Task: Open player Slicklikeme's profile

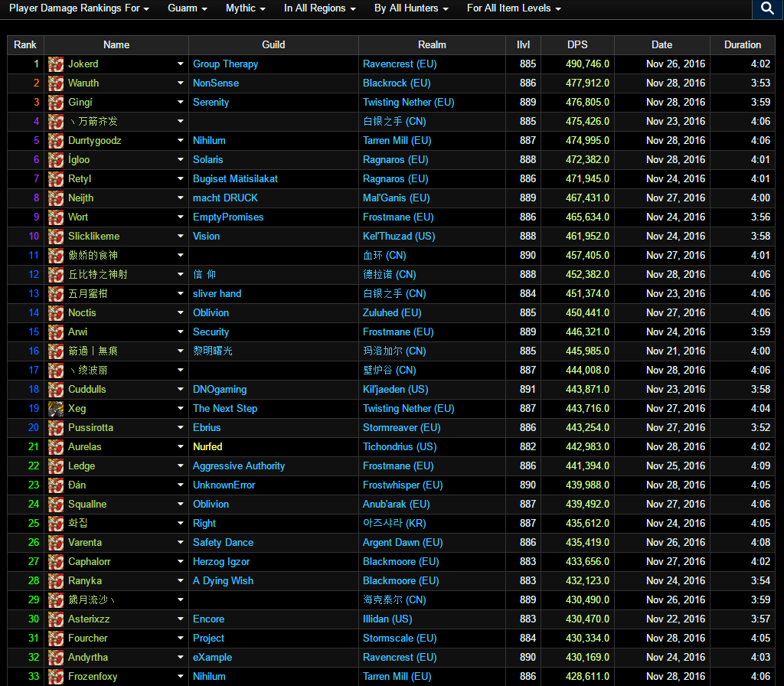Action: tap(93, 236)
